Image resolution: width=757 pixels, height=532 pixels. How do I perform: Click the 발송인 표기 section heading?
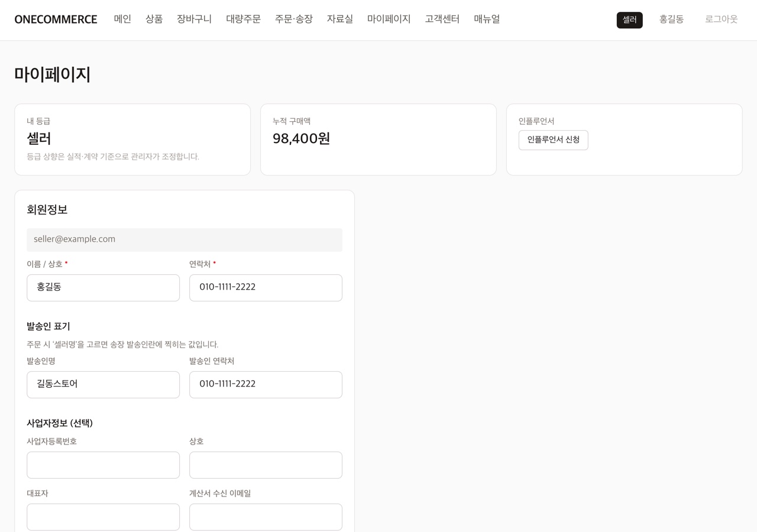tap(48, 326)
